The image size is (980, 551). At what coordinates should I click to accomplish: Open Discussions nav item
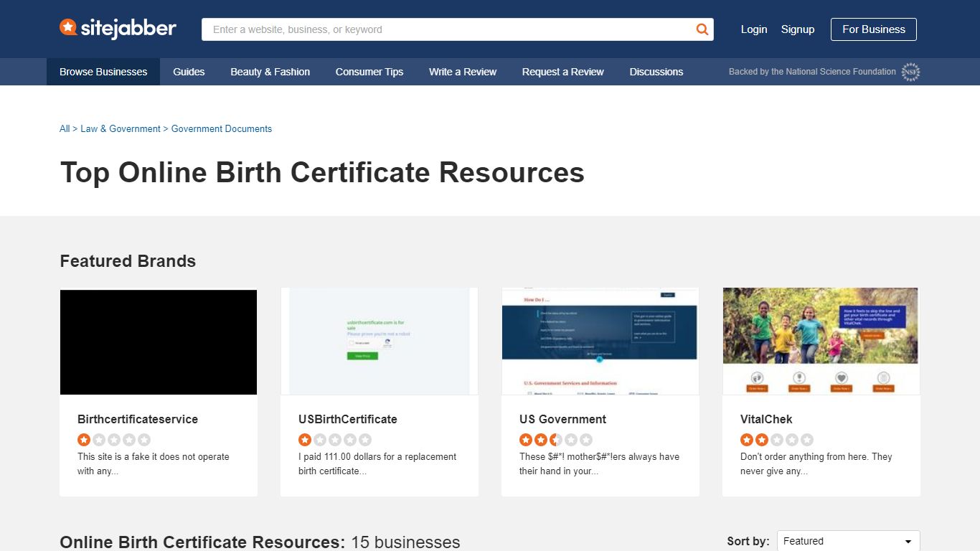click(x=656, y=72)
